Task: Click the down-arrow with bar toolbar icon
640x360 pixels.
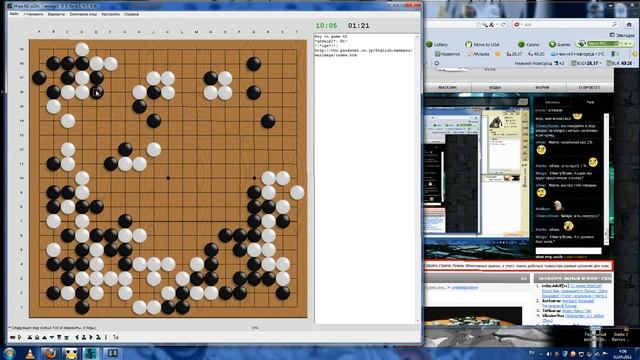Action: 59,338
